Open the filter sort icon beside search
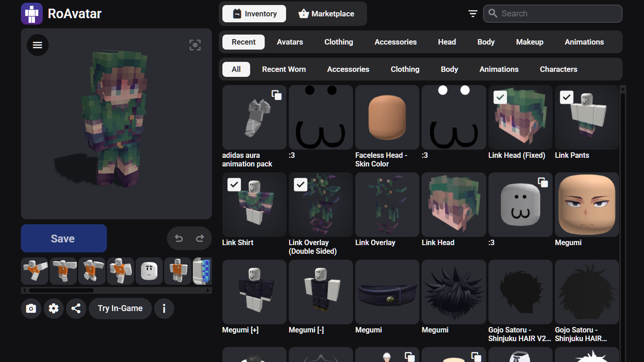Viewport: 644px width, 362px height. (x=473, y=14)
